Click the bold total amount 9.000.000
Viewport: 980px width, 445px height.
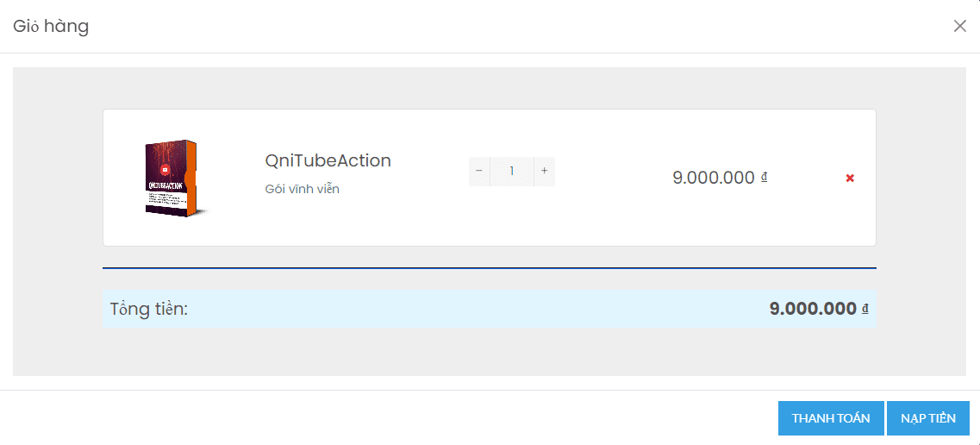813,309
